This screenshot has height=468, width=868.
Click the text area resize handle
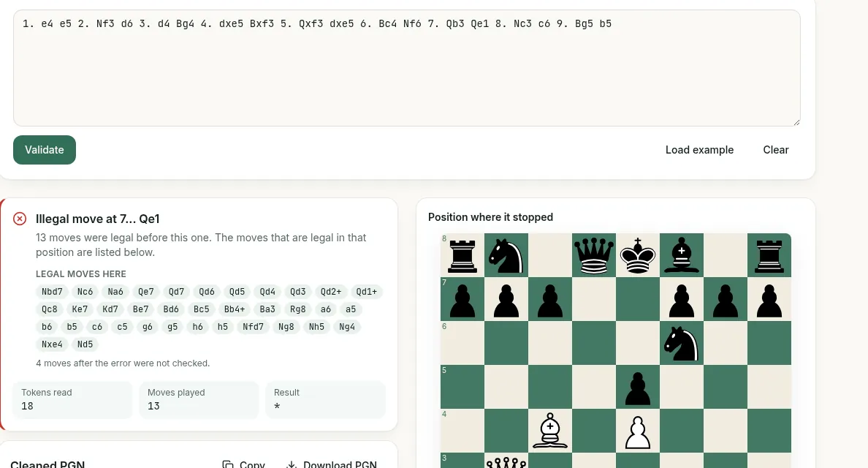tap(796, 122)
